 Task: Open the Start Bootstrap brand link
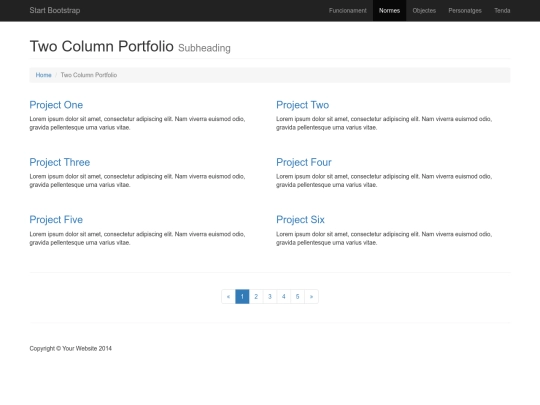55,10
